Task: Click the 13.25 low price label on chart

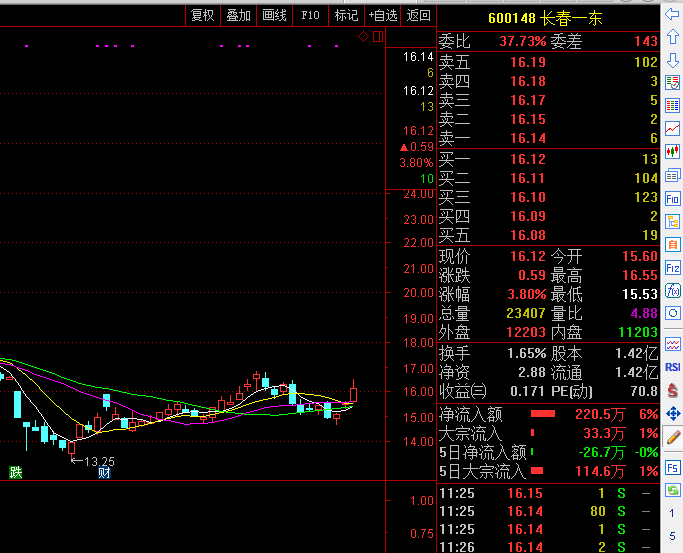Action: [99, 462]
